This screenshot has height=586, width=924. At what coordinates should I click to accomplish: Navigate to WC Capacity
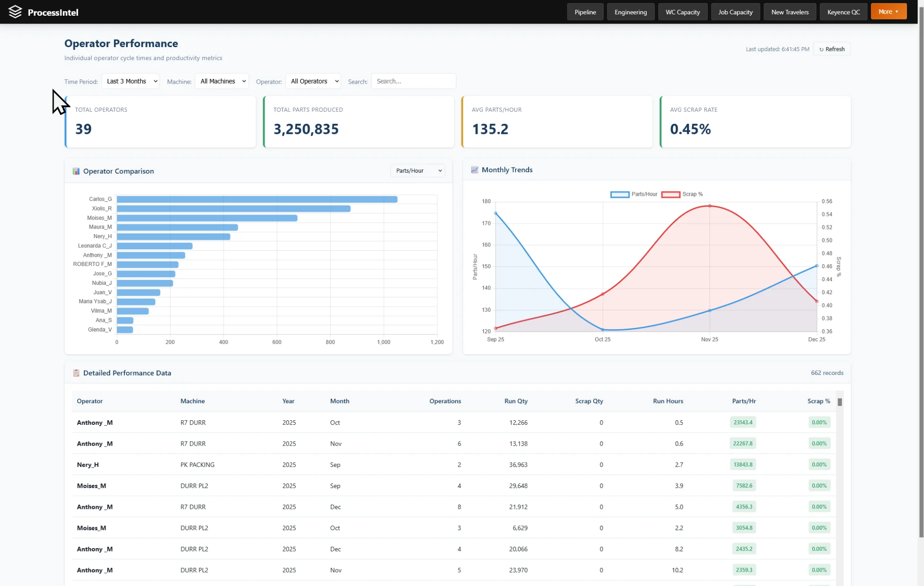pyautogui.click(x=682, y=12)
